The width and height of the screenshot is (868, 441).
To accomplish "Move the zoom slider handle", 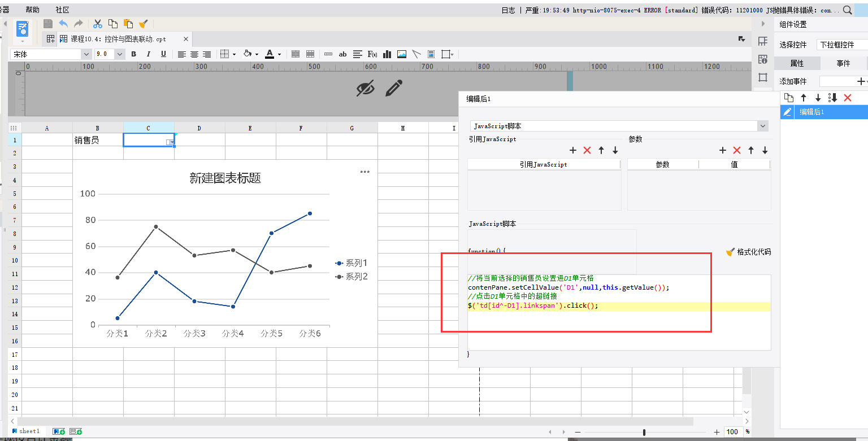I will point(644,432).
